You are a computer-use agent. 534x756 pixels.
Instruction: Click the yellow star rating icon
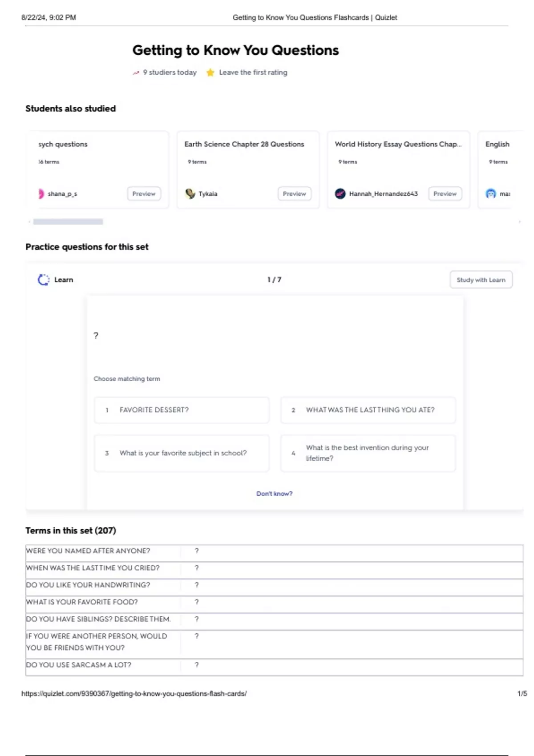point(210,72)
